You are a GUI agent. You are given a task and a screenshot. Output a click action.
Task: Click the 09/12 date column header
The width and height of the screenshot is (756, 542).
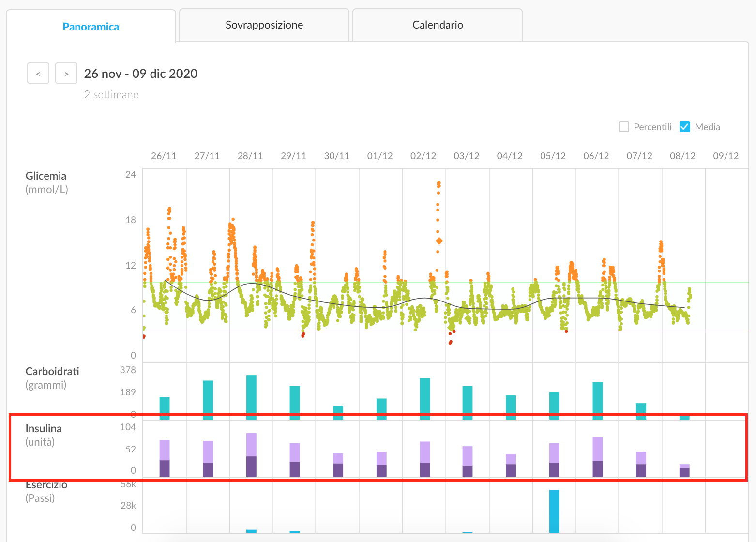pyautogui.click(x=726, y=156)
